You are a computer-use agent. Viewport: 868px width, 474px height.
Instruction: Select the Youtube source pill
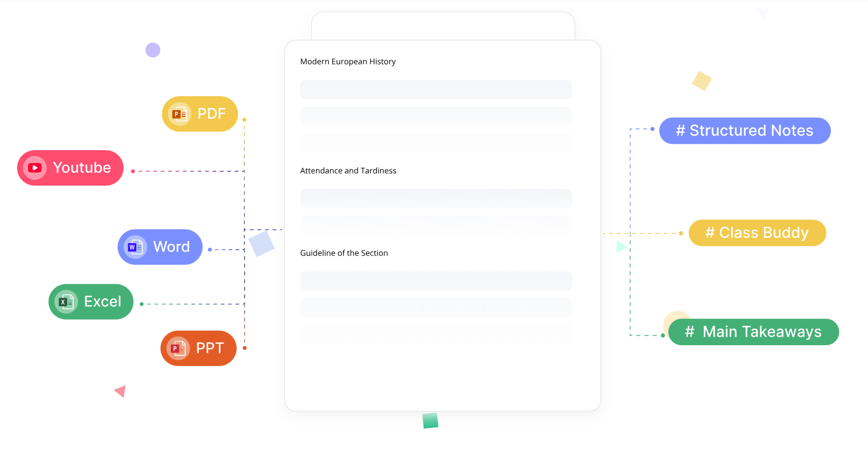(70, 168)
